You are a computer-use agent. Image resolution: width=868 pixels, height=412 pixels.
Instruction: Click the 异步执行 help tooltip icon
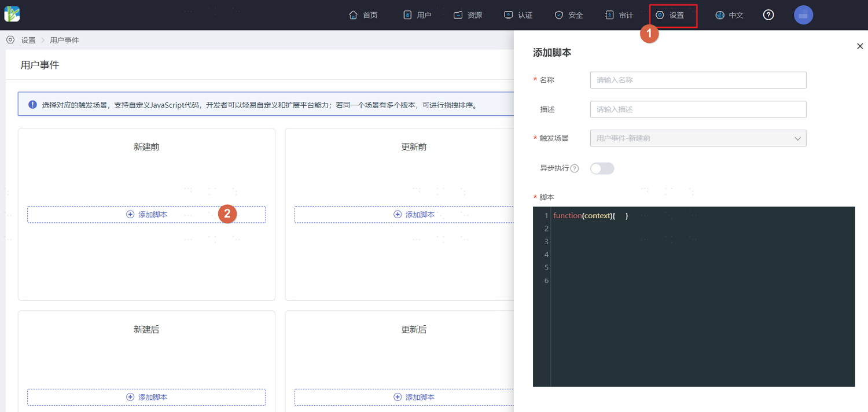(575, 168)
